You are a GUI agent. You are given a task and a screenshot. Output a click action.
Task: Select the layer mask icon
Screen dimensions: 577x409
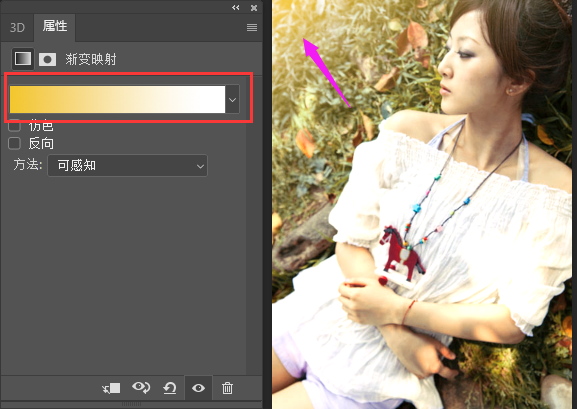click(47, 59)
